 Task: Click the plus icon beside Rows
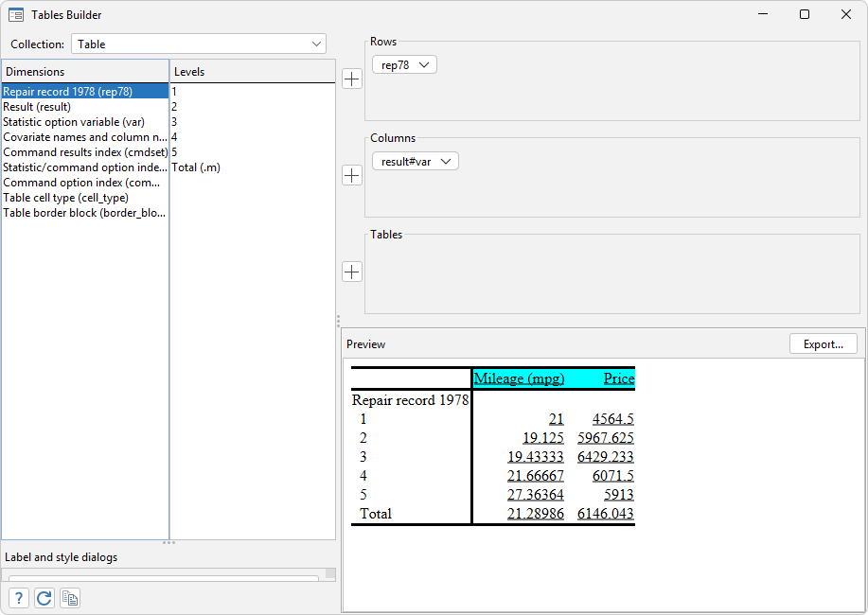point(351,79)
